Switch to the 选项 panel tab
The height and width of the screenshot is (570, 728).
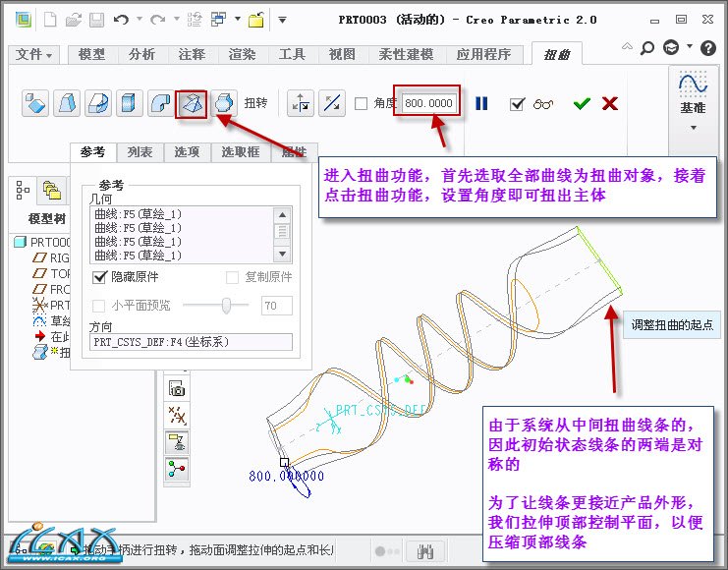187,152
